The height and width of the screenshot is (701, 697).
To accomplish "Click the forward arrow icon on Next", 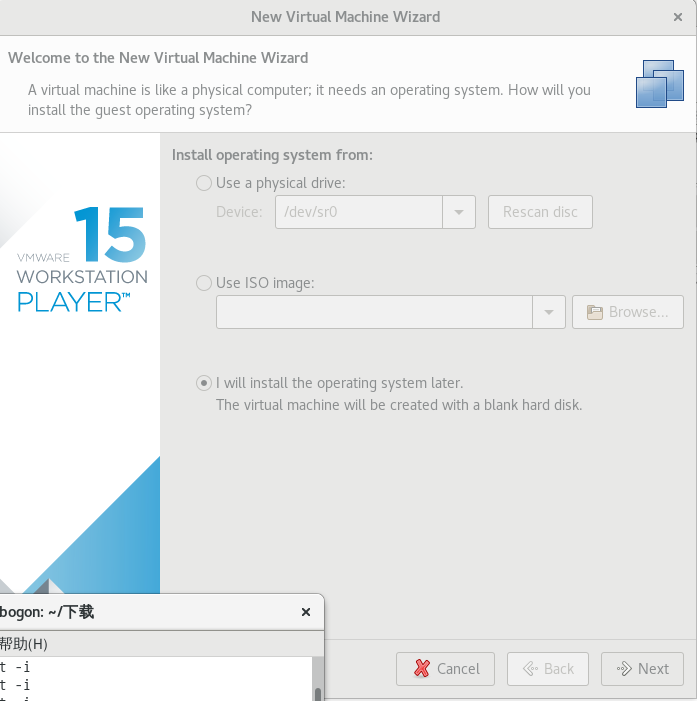I will coord(624,669).
